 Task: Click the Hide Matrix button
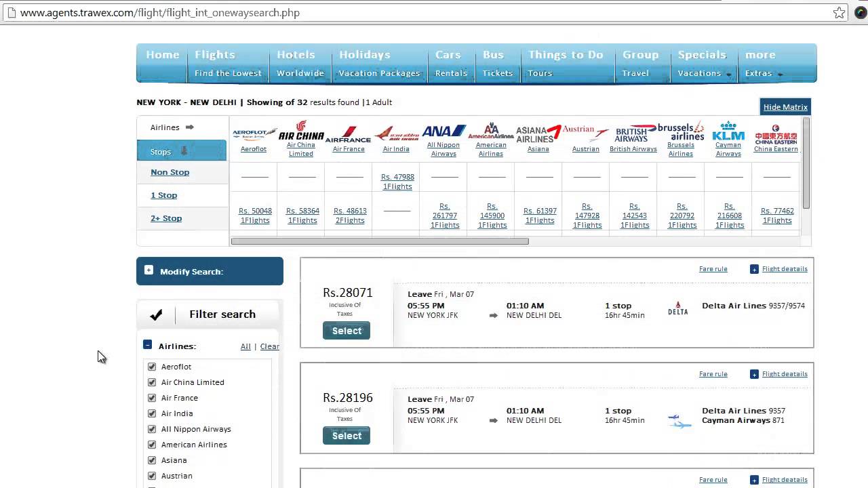click(785, 106)
